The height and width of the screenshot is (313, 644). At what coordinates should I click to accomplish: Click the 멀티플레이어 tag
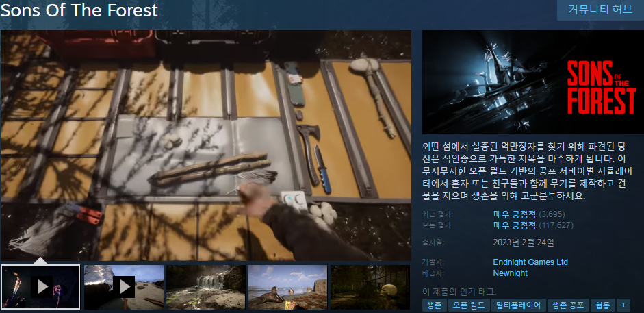point(518,305)
